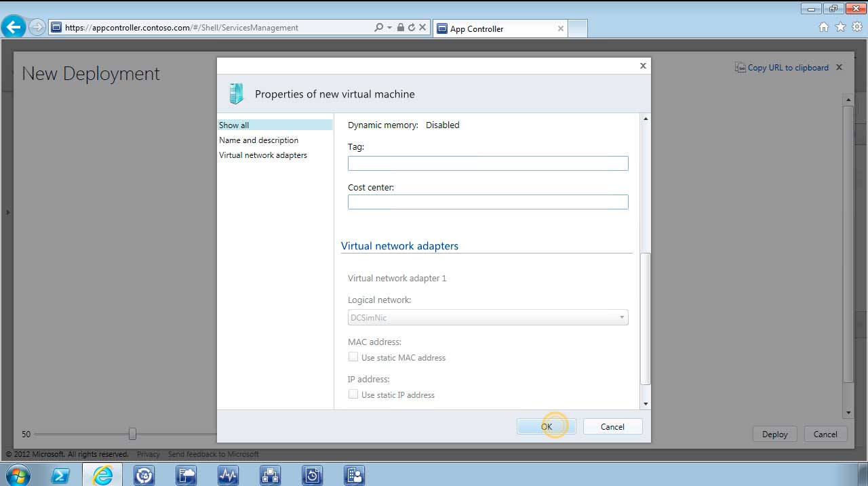
Task: Click the stop X icon in address bar
Action: point(422,28)
